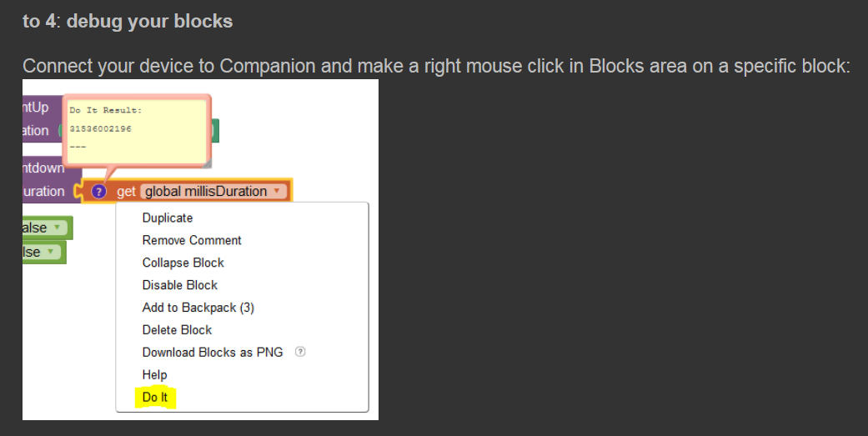Image resolution: width=868 pixels, height=436 pixels.
Task: Choose Duplicate from the context menu
Action: pyautogui.click(x=168, y=218)
